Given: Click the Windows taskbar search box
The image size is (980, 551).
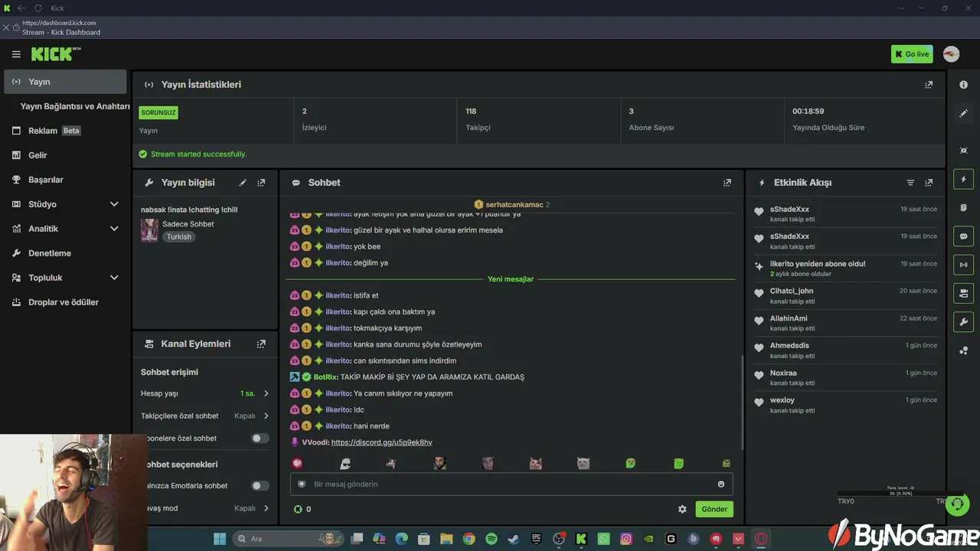Looking at the screenshot, I should (x=289, y=539).
